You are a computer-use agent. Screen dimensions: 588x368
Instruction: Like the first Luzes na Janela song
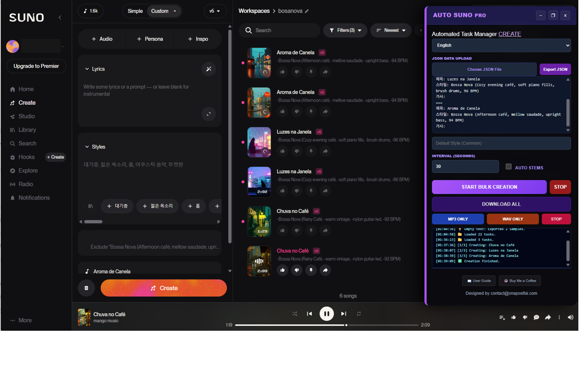(x=283, y=151)
